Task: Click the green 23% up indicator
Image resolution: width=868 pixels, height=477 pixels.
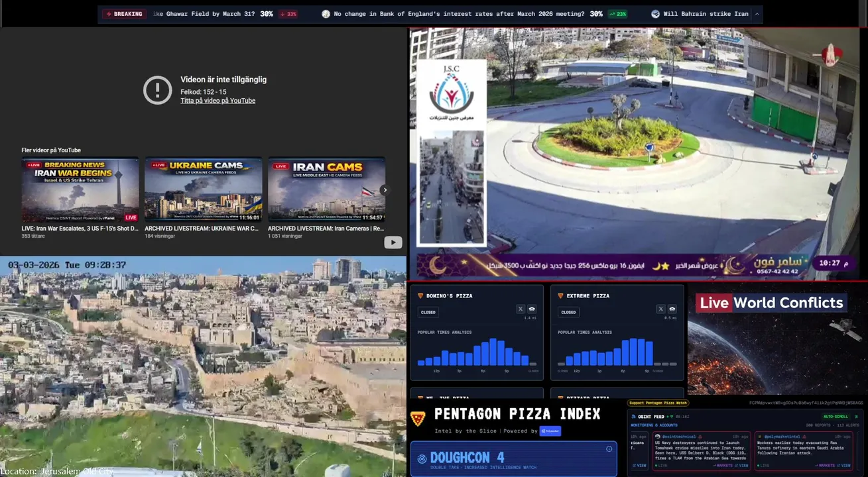Action: point(617,14)
